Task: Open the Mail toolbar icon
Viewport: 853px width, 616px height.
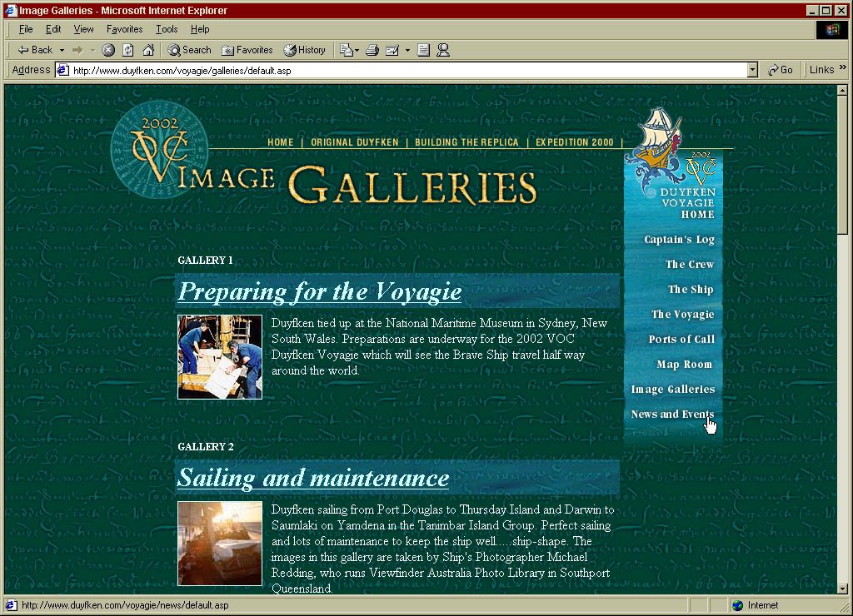Action: 348,50
